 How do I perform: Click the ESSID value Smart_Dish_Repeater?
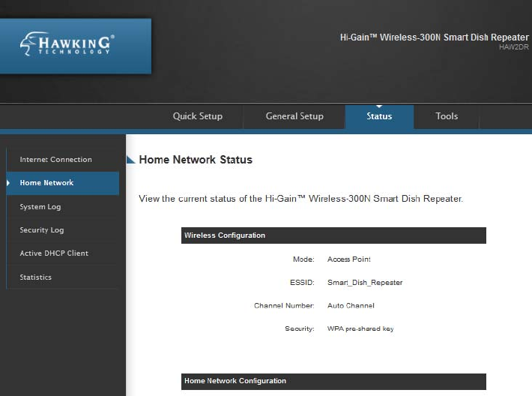pos(365,283)
